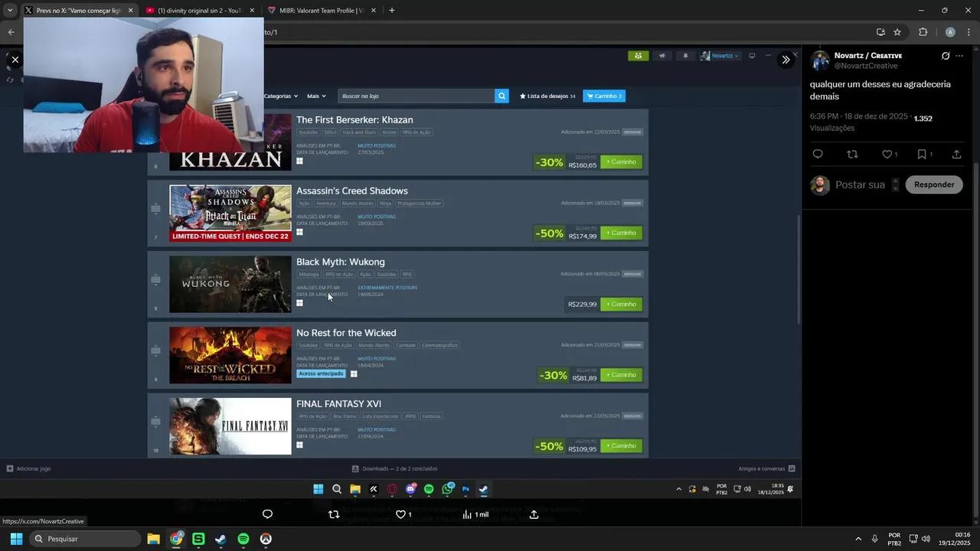Like Novartz's tweet with the heart icon
980x551 pixels.
[887, 154]
